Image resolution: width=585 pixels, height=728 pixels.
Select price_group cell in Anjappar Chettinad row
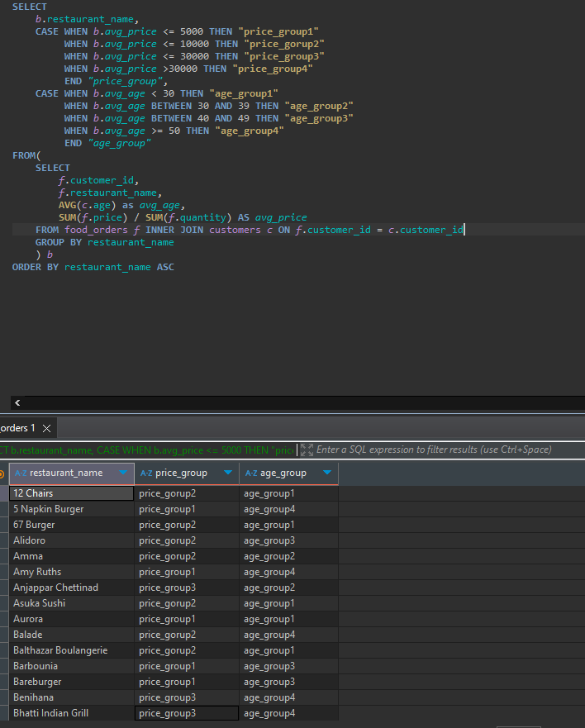(x=187, y=588)
